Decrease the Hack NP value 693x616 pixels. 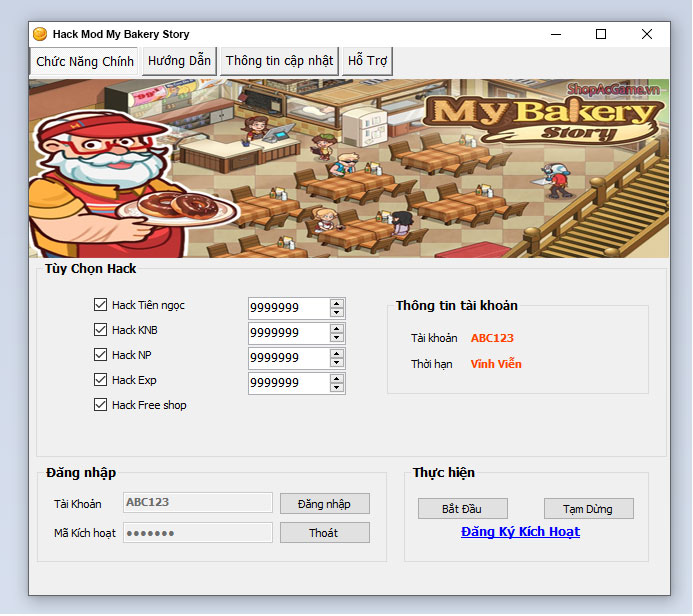[337, 362]
